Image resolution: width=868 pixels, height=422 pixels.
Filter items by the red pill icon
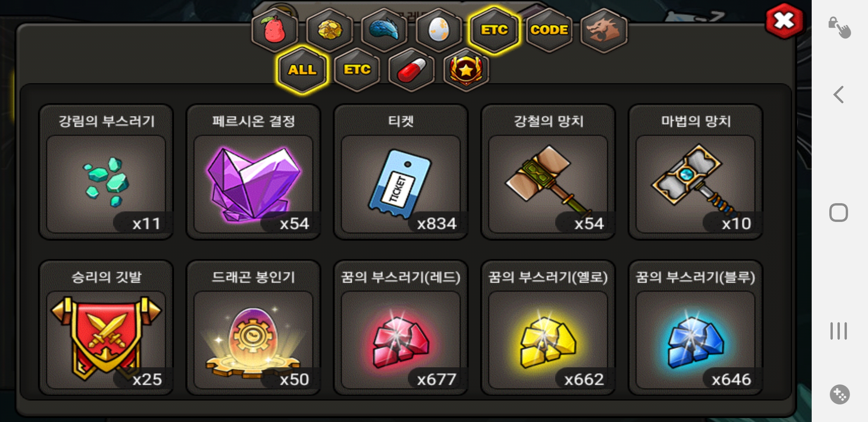[411, 70]
